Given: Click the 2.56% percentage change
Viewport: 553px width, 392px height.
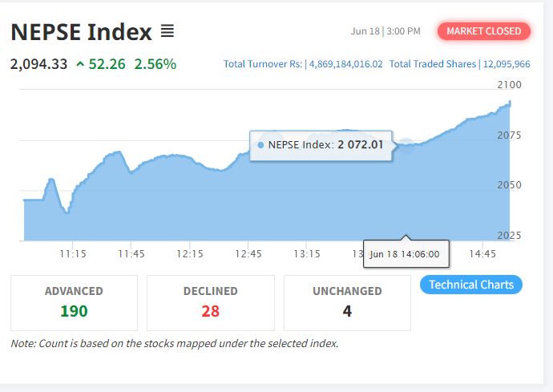Looking at the screenshot, I should coord(155,64).
